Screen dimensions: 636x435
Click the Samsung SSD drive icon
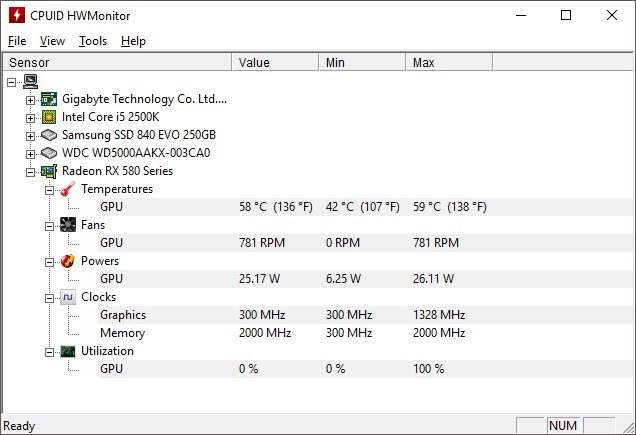click(49, 135)
